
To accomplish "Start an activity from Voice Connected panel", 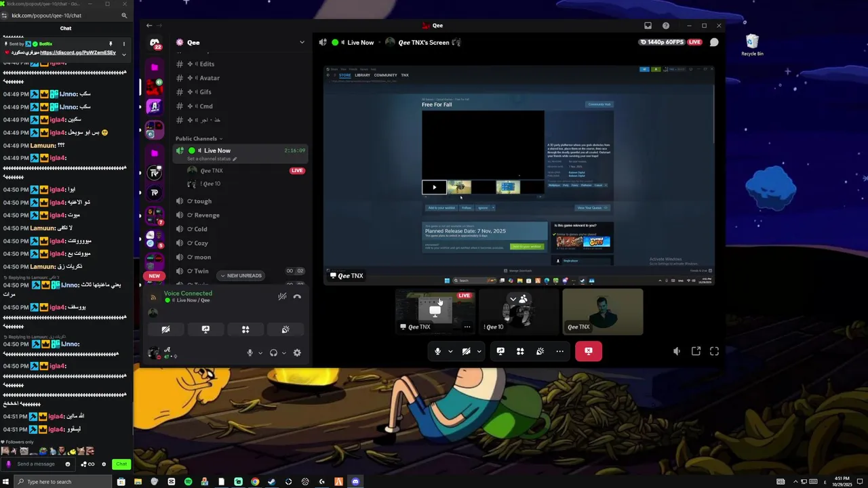I will tap(245, 329).
